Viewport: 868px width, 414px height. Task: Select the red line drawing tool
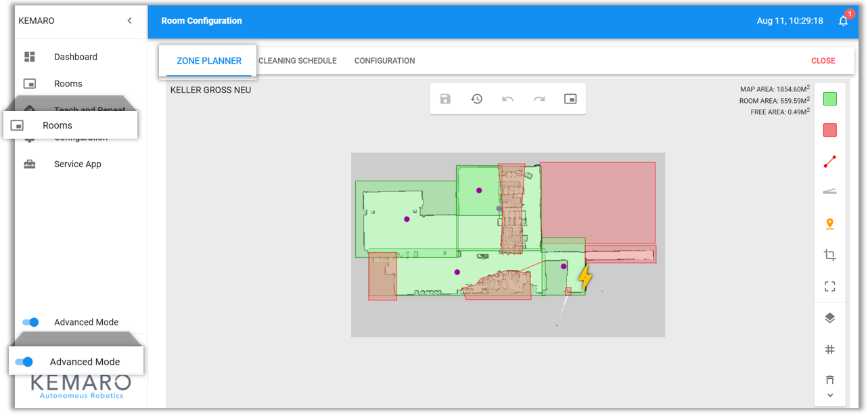click(x=830, y=162)
